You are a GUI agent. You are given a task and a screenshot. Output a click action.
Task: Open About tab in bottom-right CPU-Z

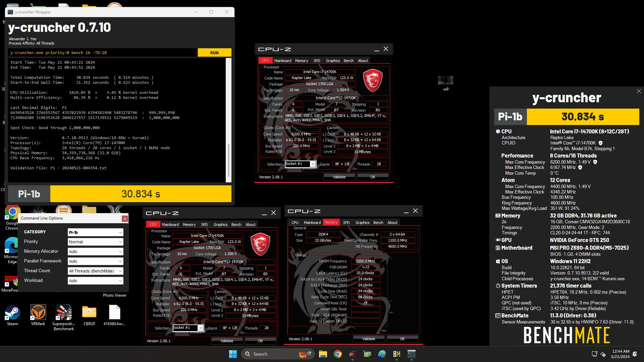point(392,223)
